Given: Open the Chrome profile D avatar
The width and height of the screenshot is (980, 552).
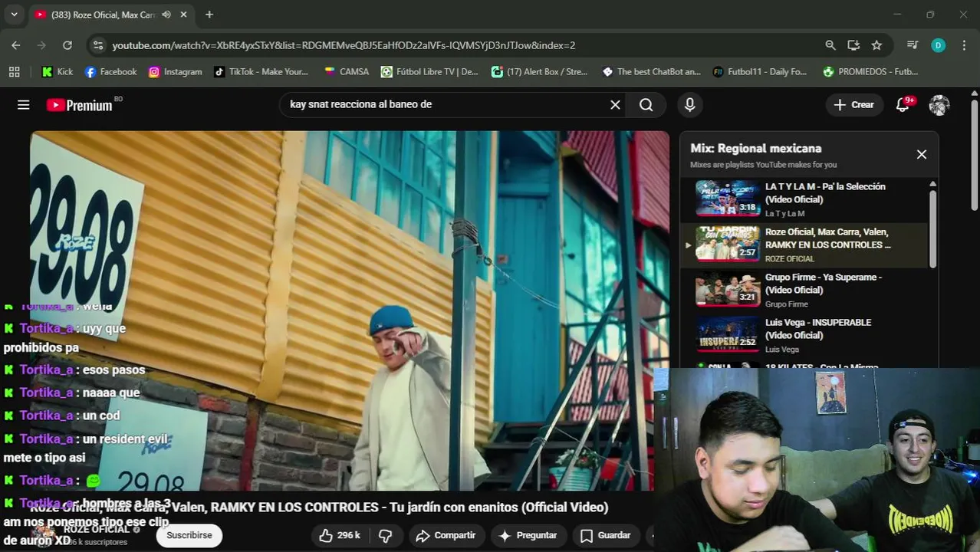Looking at the screenshot, I should click(938, 45).
